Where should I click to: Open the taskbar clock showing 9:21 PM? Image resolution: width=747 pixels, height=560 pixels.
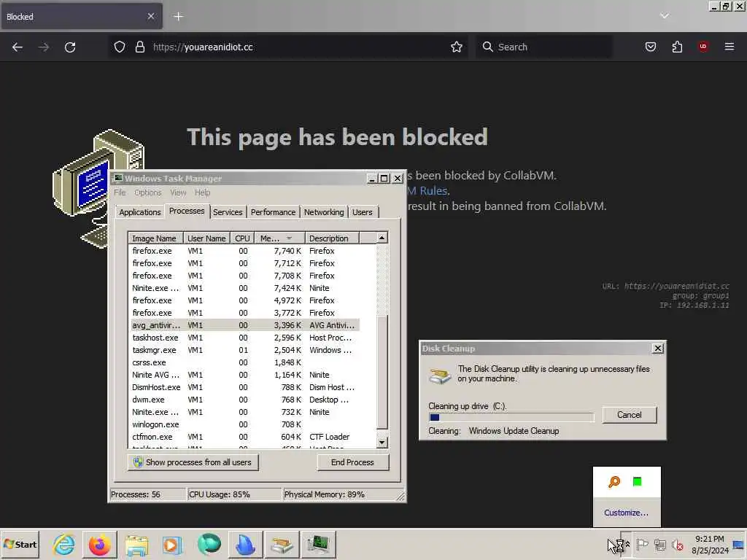click(x=710, y=544)
